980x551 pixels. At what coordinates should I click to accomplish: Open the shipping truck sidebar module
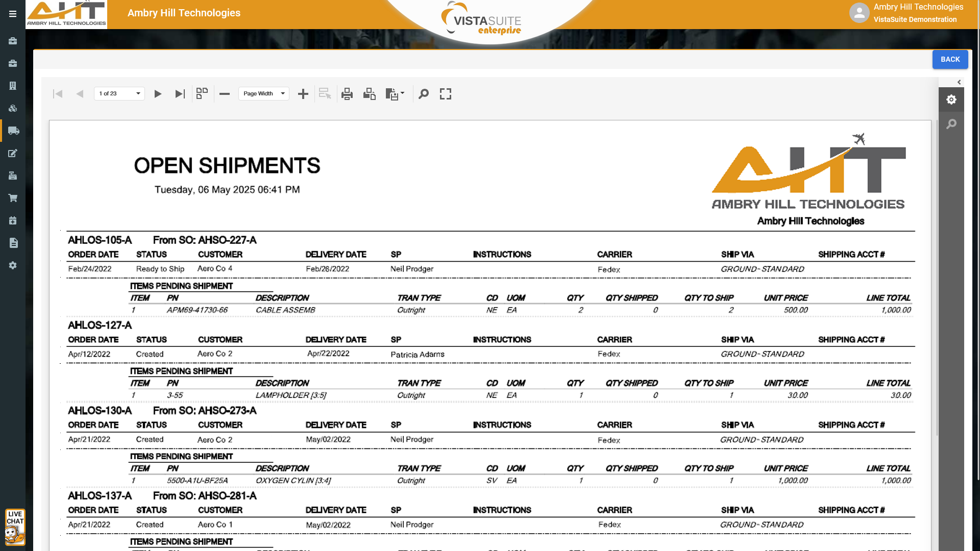[13, 131]
